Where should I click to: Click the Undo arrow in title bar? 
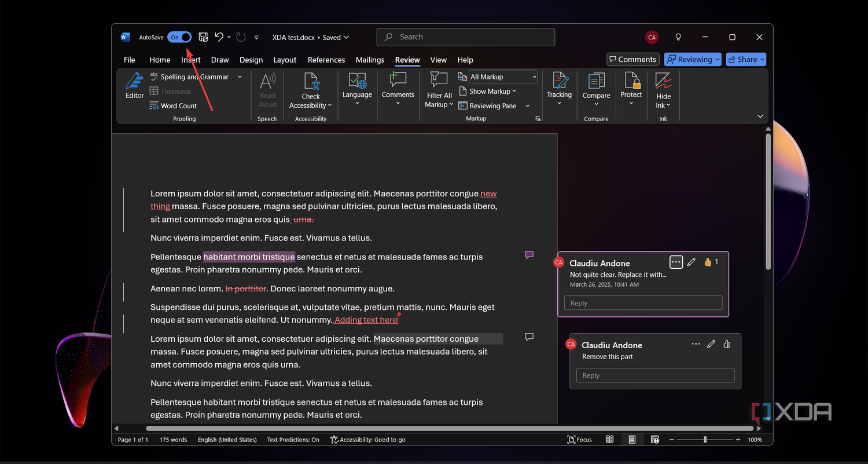[219, 37]
